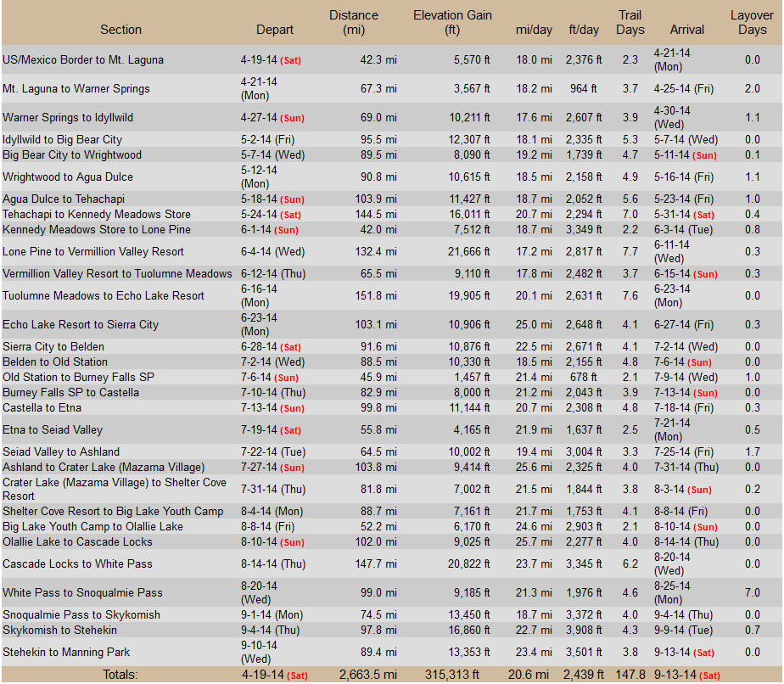
Task: Select 'Sierra City to Belden' section
Action: tap(53, 347)
